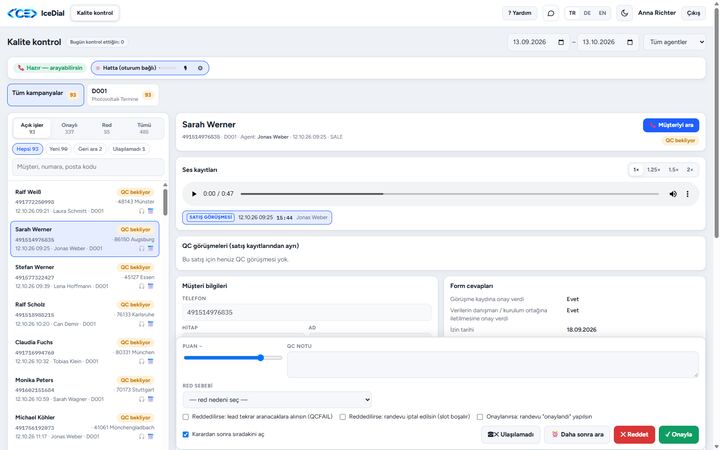The width and height of the screenshot is (720, 450).
Task: Click the 'Daha sonra ara' button
Action: point(577,434)
